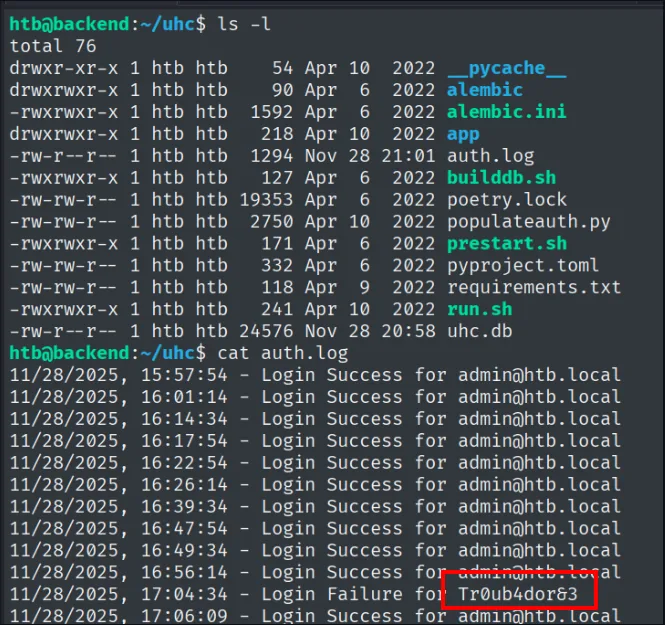
Task: Click the 16:01:14 log timestamp
Action: pyautogui.click(x=184, y=397)
